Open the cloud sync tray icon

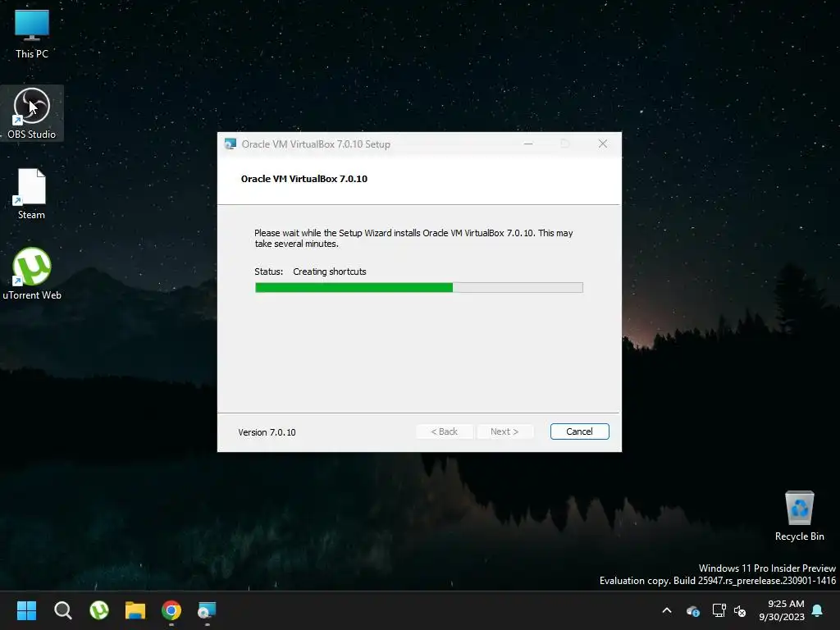tap(692, 610)
